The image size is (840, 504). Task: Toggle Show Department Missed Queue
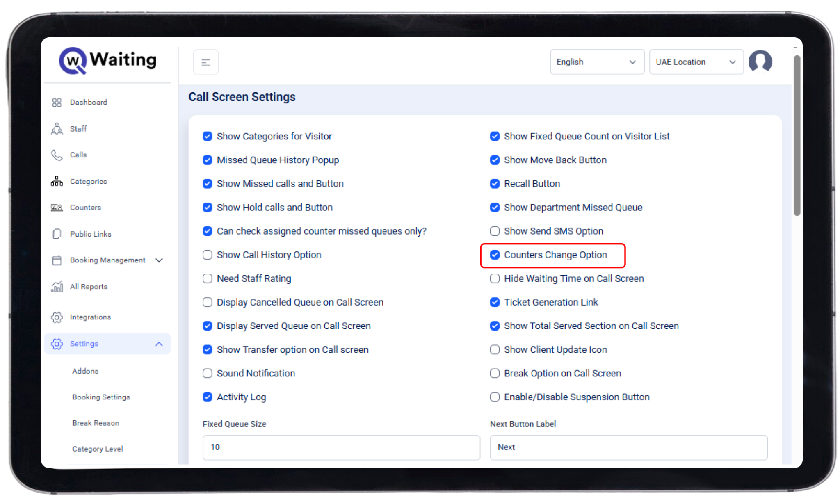[x=495, y=208]
